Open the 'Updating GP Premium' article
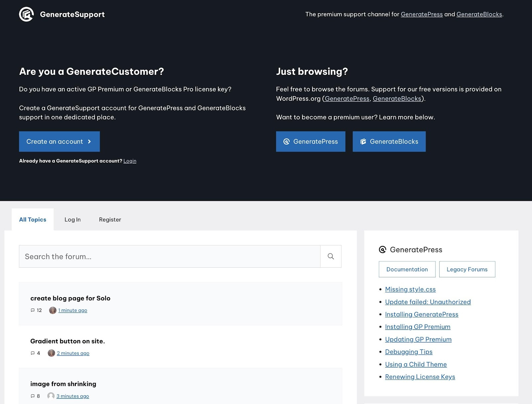The width and height of the screenshot is (532, 404). 418,339
